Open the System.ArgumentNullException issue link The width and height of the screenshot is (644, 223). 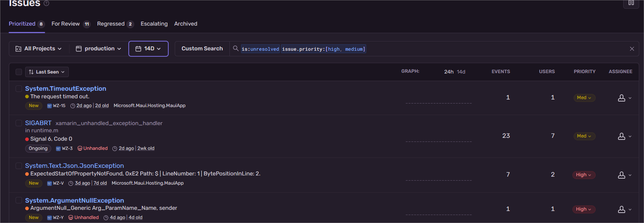(74, 200)
